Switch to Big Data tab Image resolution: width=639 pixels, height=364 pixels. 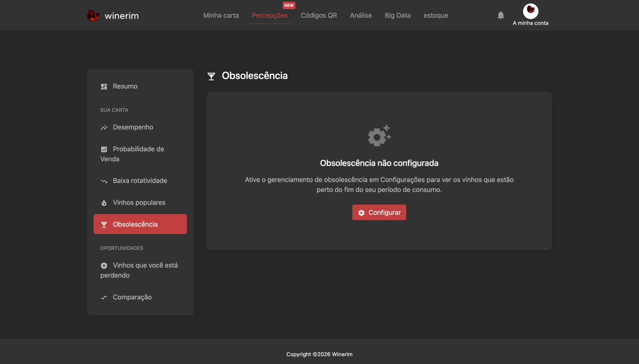[x=397, y=15]
